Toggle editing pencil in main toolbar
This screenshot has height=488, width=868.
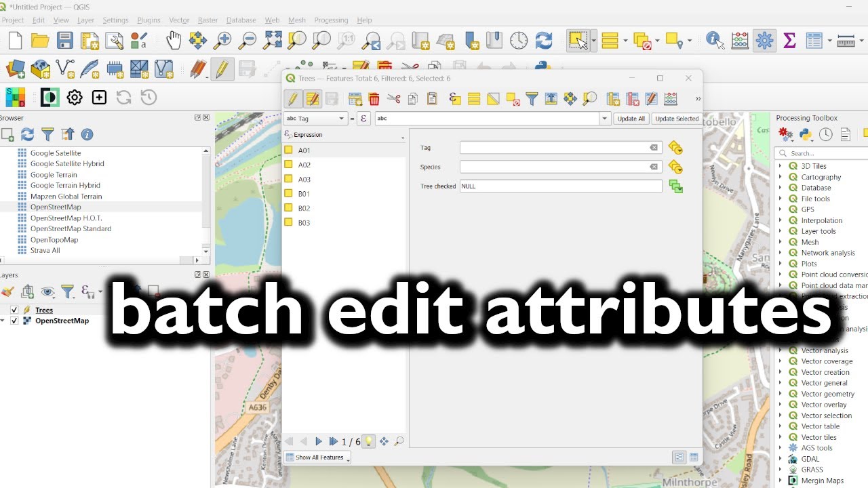click(x=221, y=69)
